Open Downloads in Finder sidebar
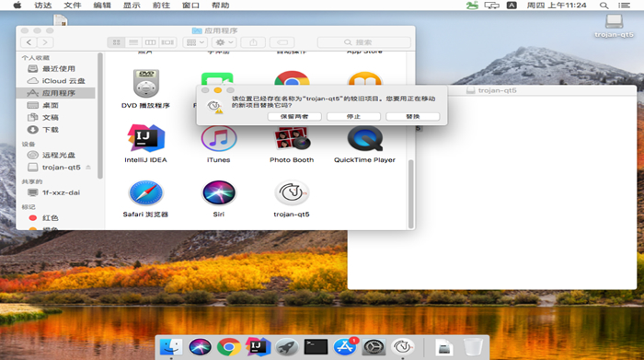644x360 pixels. coord(56,130)
